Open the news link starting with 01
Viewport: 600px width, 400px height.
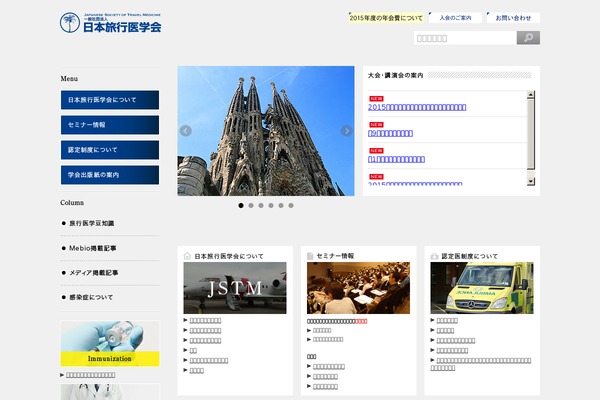(x=396, y=159)
